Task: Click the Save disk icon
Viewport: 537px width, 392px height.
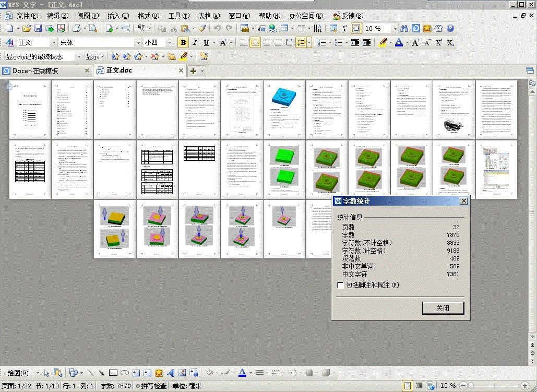Action: [x=38, y=28]
